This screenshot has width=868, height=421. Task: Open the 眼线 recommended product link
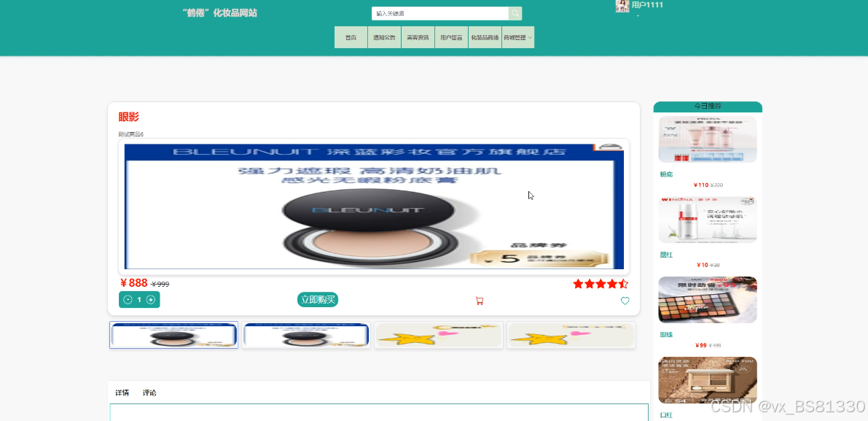tap(666, 335)
